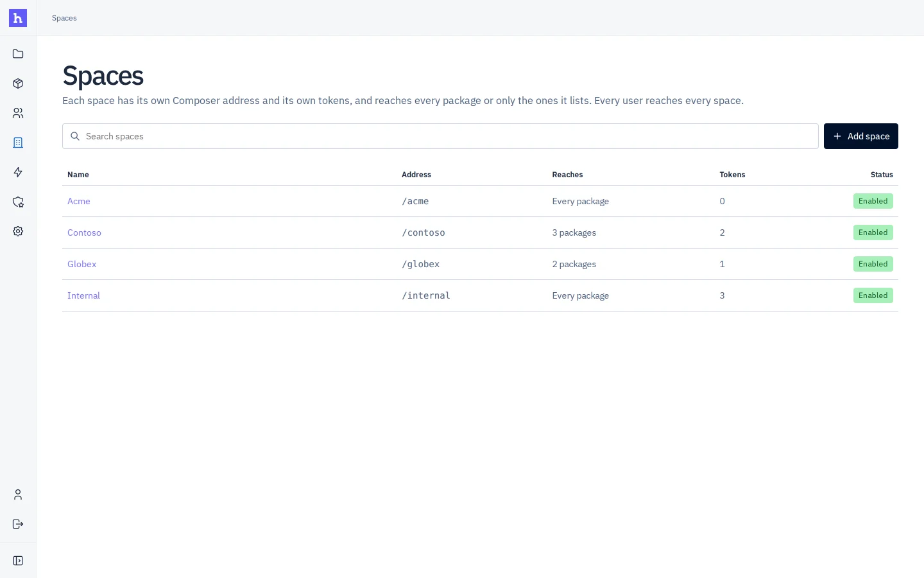Select the spaces building icon in sidebar
This screenshot has height=578, width=924.
click(x=18, y=143)
